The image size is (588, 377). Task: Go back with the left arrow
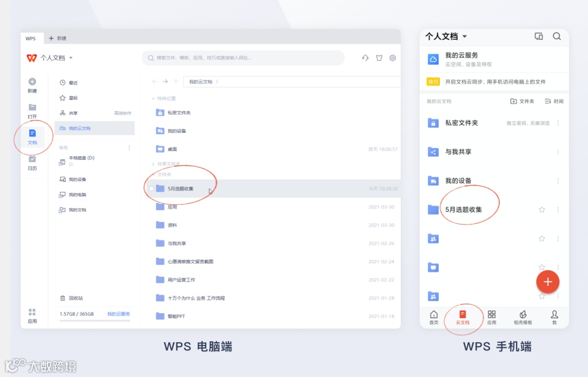click(155, 81)
